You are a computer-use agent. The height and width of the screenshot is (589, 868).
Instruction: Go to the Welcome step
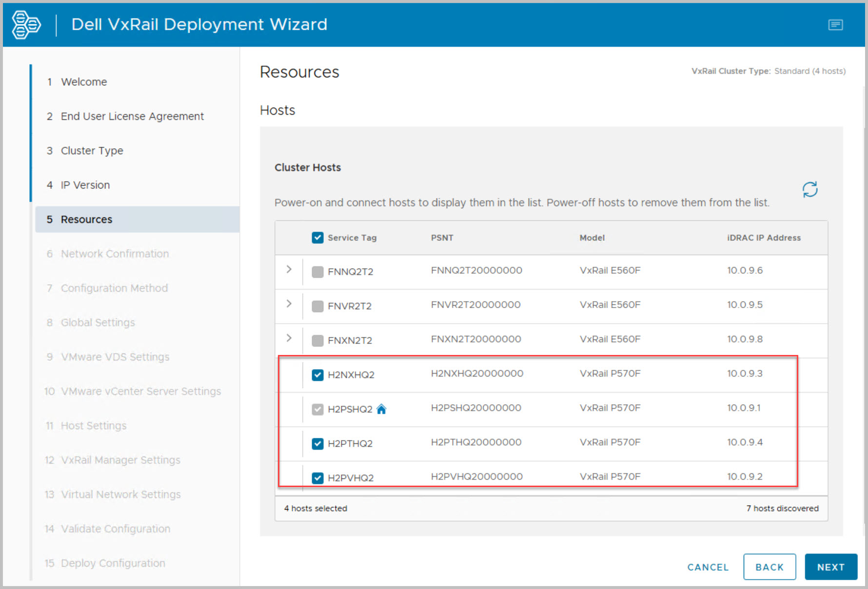(x=84, y=82)
